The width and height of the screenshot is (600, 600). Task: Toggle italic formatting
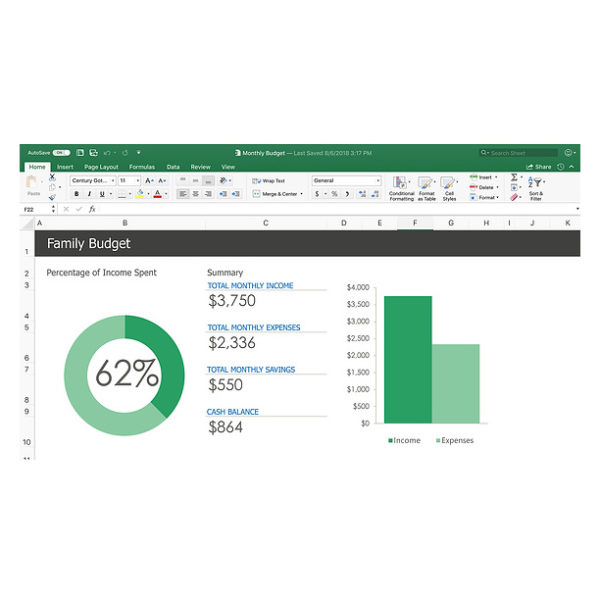tap(89, 194)
